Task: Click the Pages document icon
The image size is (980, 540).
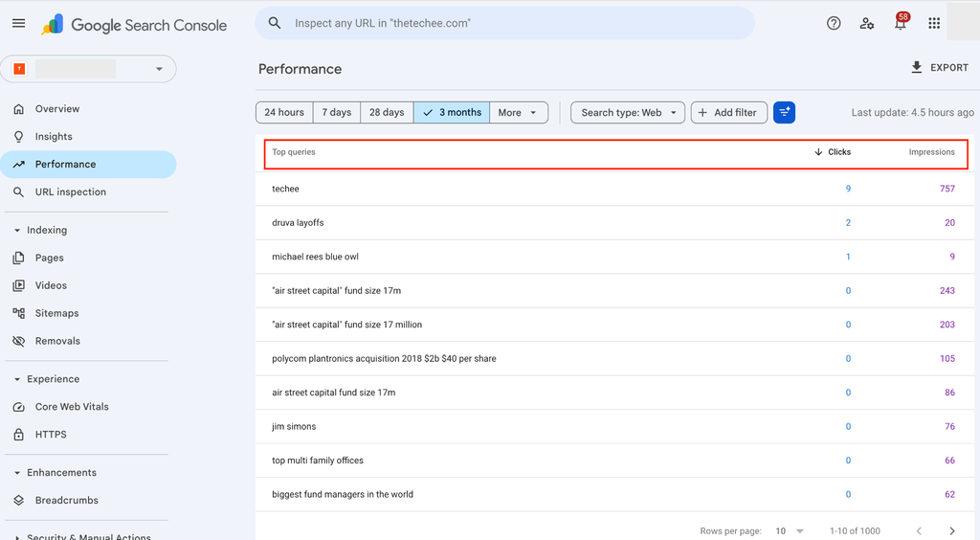Action: [x=19, y=258]
